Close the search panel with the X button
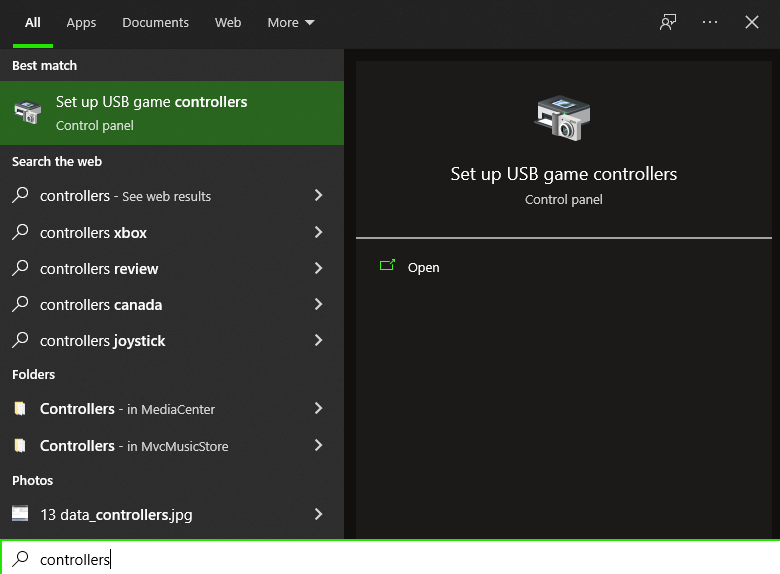780x574 pixels. pos(752,22)
